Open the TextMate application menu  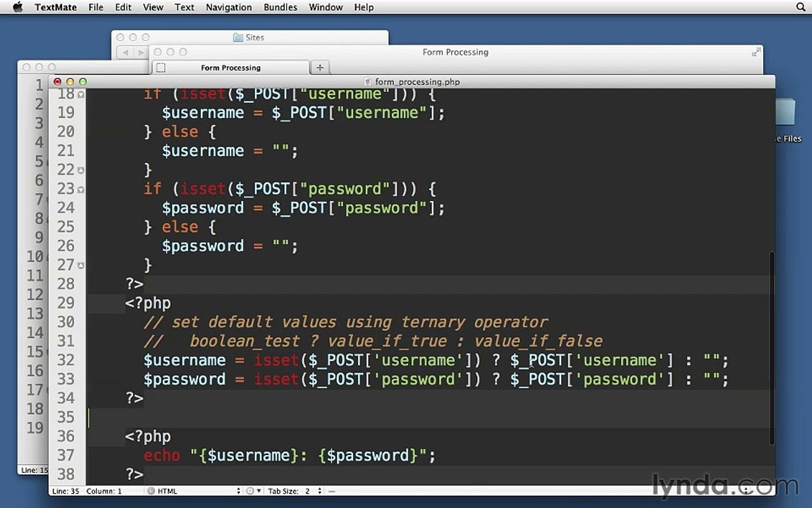pos(56,7)
